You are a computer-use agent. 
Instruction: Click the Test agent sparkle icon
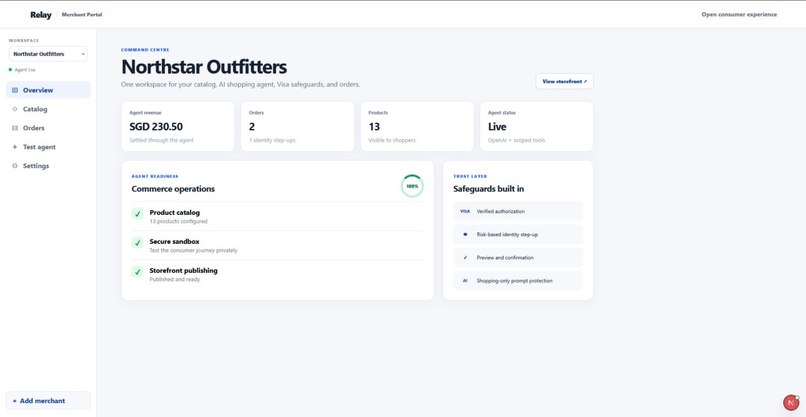14,147
